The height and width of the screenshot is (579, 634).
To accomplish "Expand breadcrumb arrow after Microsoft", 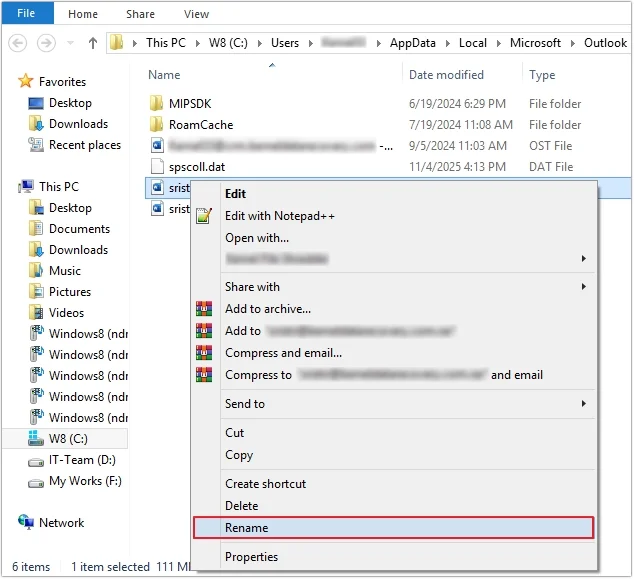I will click(573, 43).
